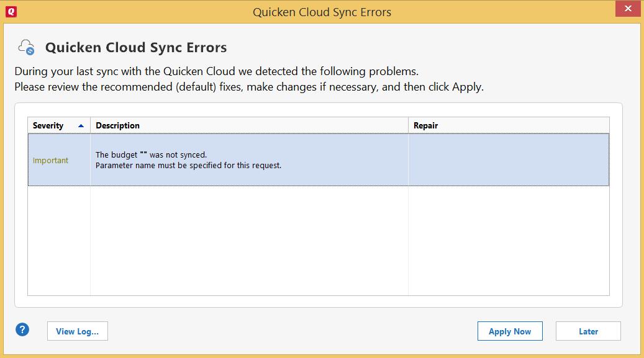Click the bold 'Quicken Cloud Sync Errors' heading
This screenshot has height=358, width=644.
[136, 48]
